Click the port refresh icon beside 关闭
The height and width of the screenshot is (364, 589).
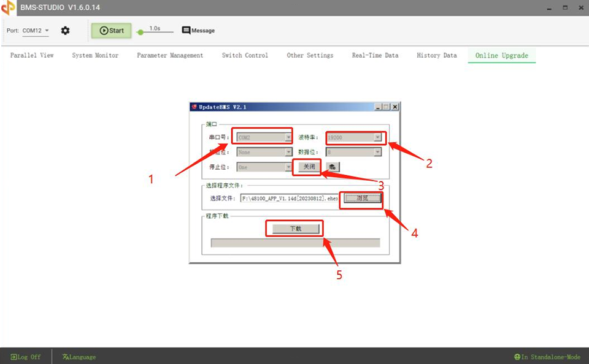click(332, 166)
